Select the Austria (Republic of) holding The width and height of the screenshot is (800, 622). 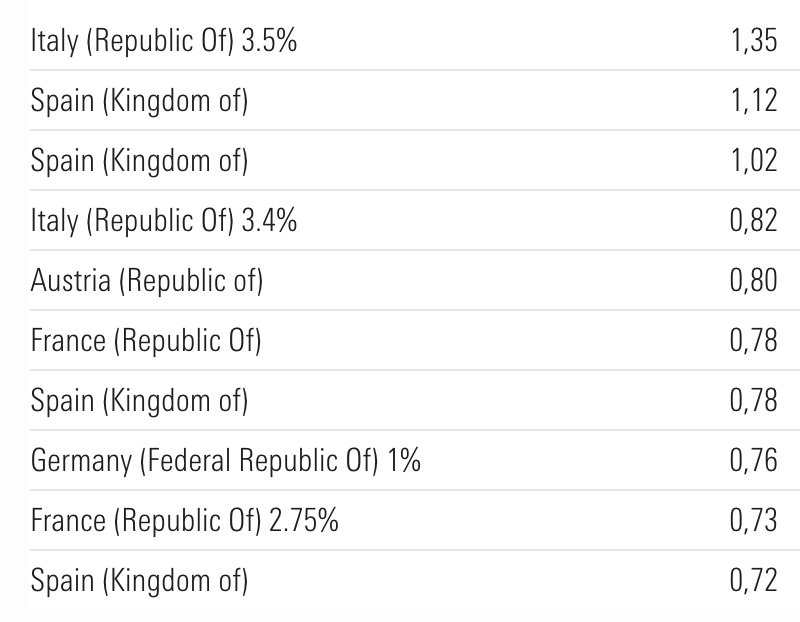pyautogui.click(x=147, y=281)
